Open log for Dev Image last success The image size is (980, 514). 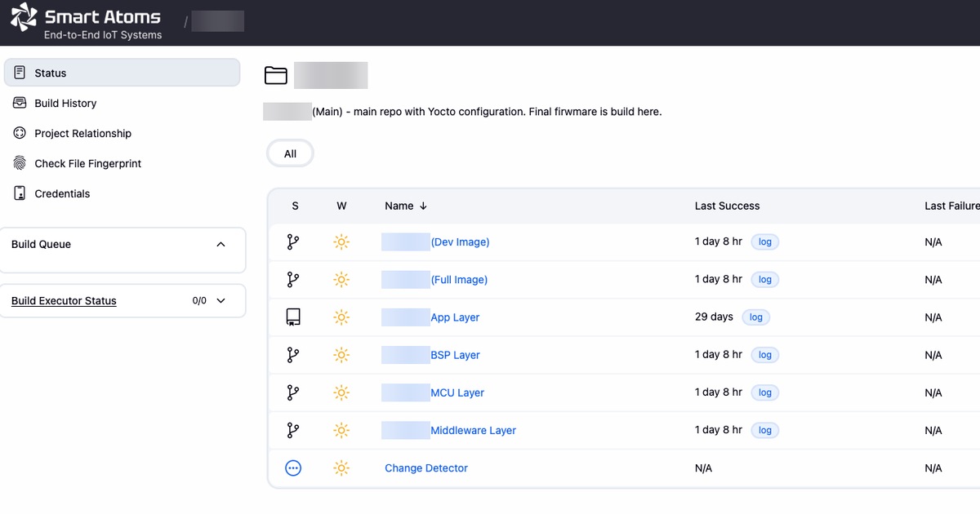(x=765, y=241)
